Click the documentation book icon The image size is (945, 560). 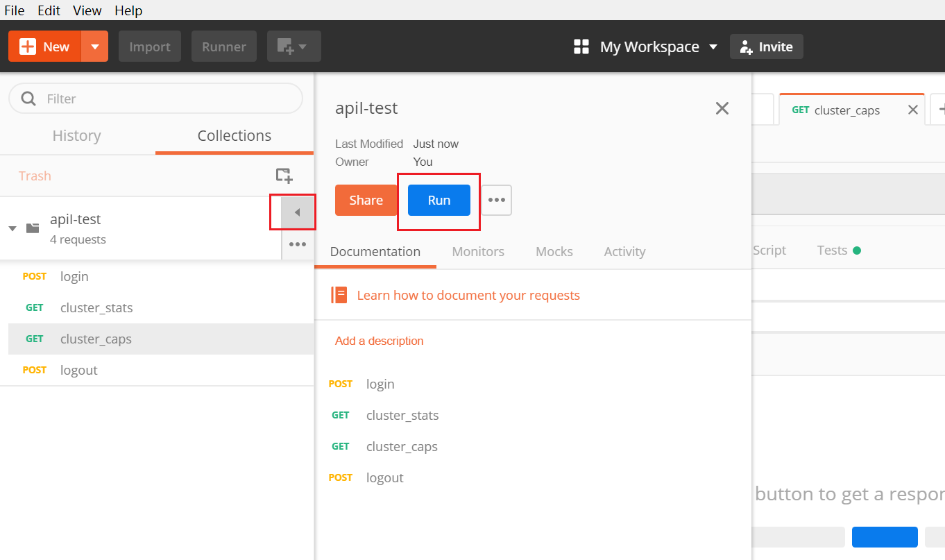pos(339,295)
